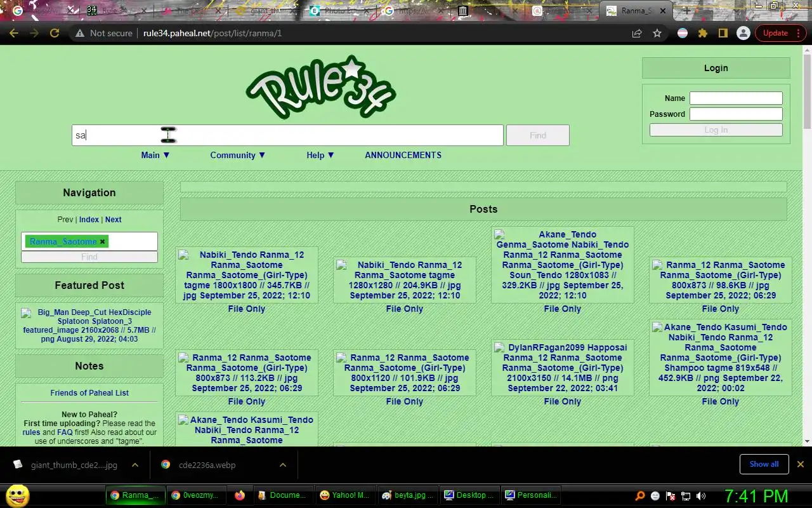This screenshot has height=508, width=812.
Task: Show all downloads
Action: pyautogui.click(x=764, y=464)
